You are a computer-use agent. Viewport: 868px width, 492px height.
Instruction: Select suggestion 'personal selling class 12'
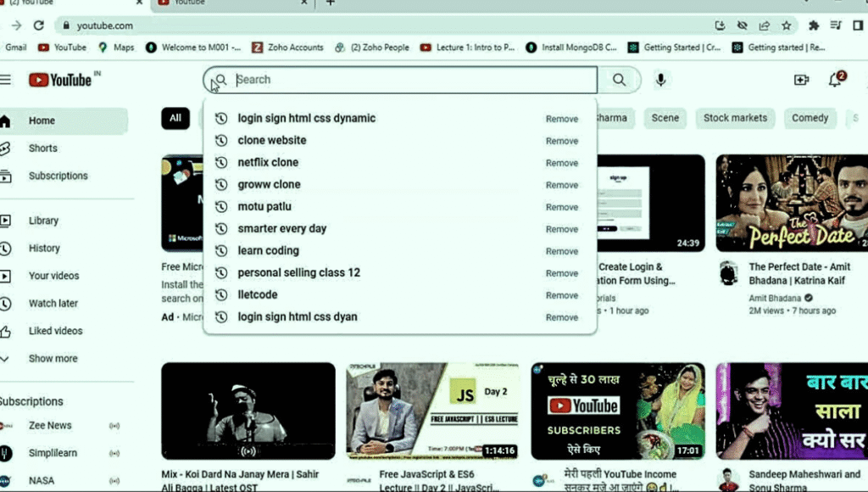click(x=299, y=273)
